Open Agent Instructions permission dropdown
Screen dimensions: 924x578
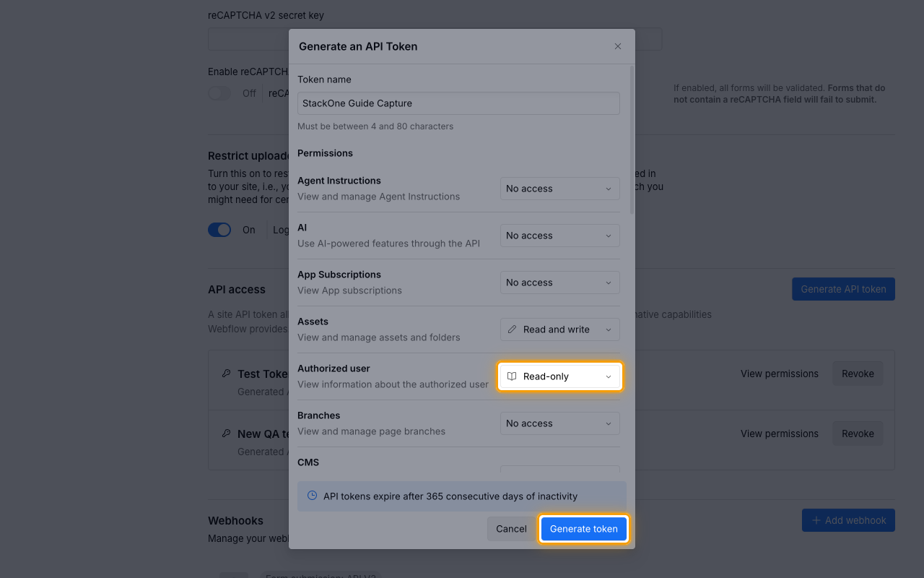coord(560,189)
